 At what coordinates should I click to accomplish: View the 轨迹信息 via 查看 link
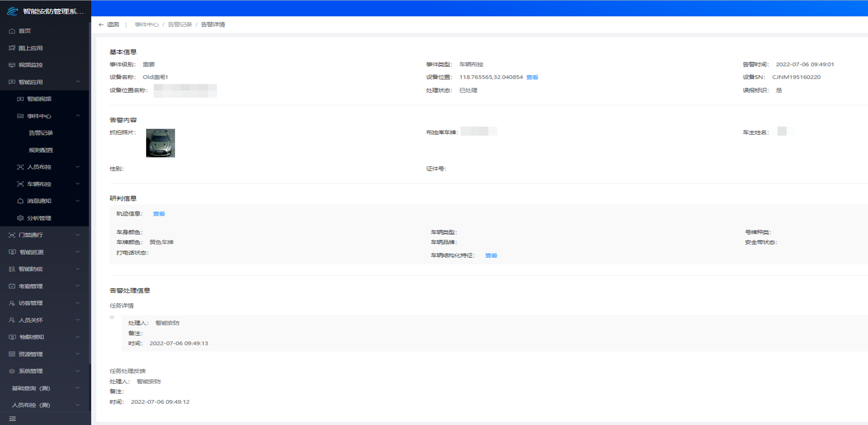pos(159,214)
